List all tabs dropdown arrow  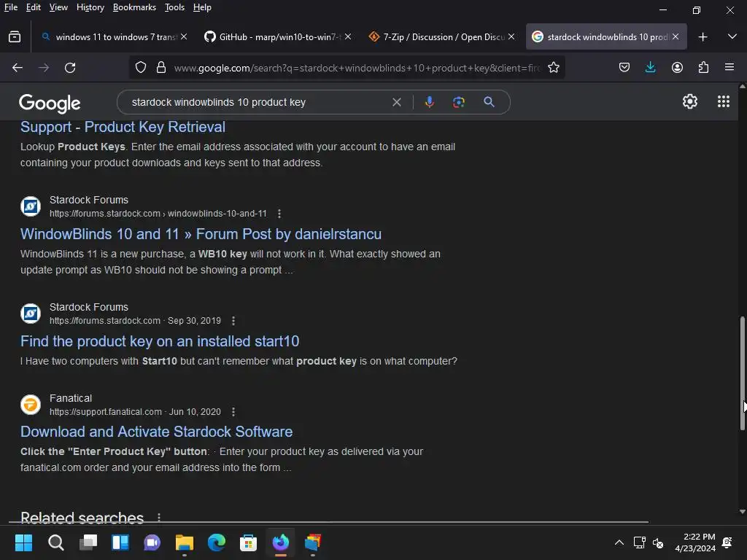click(732, 36)
